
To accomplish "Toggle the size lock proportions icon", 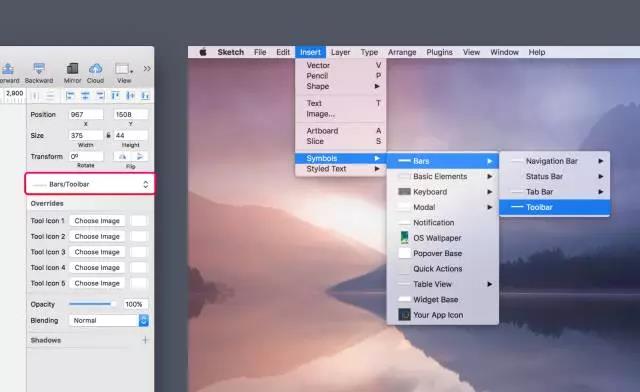I will coord(109,135).
